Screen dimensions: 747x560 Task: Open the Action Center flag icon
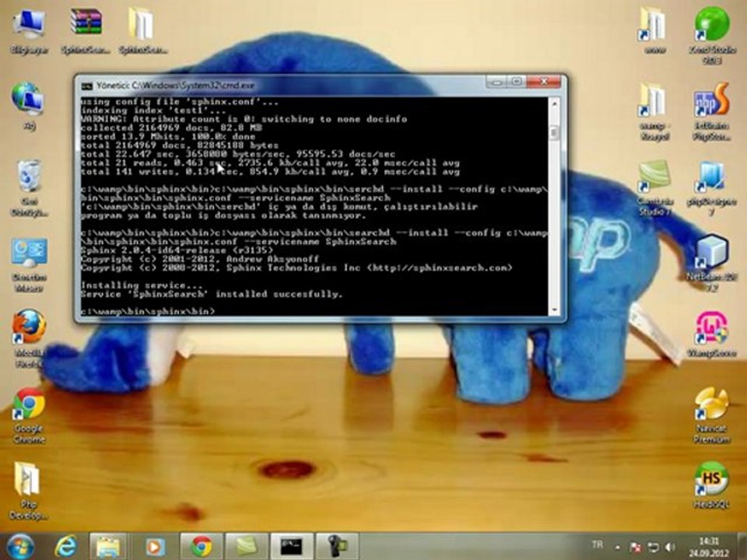[635, 547]
